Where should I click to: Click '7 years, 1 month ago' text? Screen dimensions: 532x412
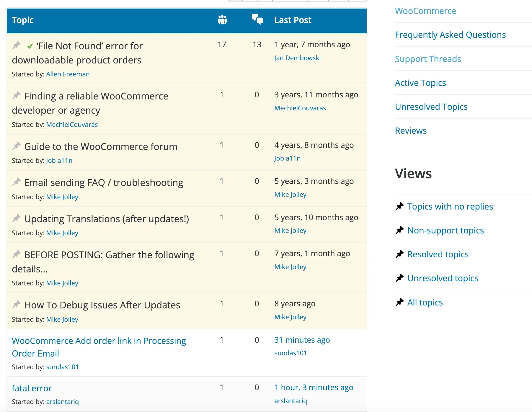pyautogui.click(x=312, y=254)
